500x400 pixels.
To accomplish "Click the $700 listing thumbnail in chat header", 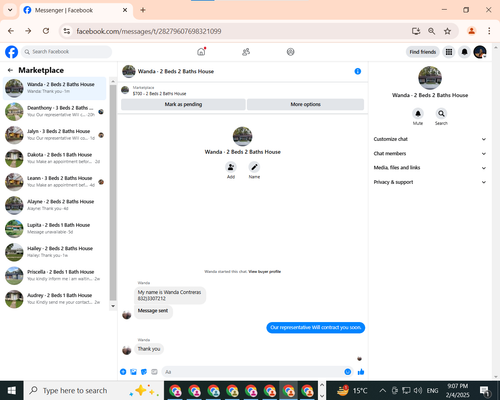I will pyautogui.click(x=125, y=90).
